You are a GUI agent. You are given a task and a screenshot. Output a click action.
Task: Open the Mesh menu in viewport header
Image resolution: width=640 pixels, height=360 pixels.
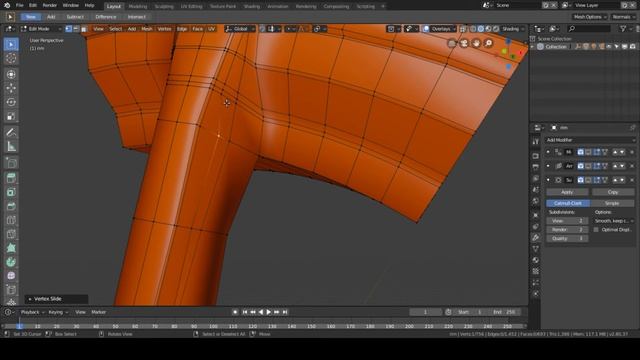coord(147,29)
